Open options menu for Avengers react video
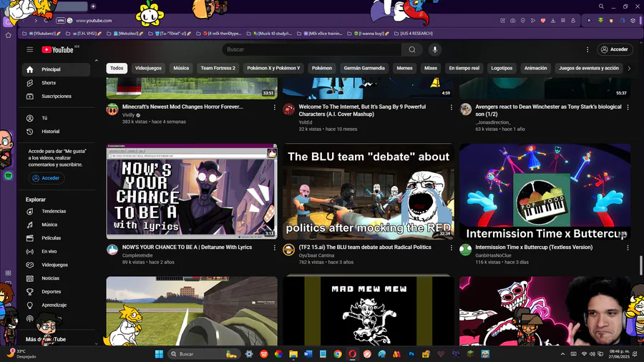The height and width of the screenshot is (362, 644). click(x=628, y=107)
